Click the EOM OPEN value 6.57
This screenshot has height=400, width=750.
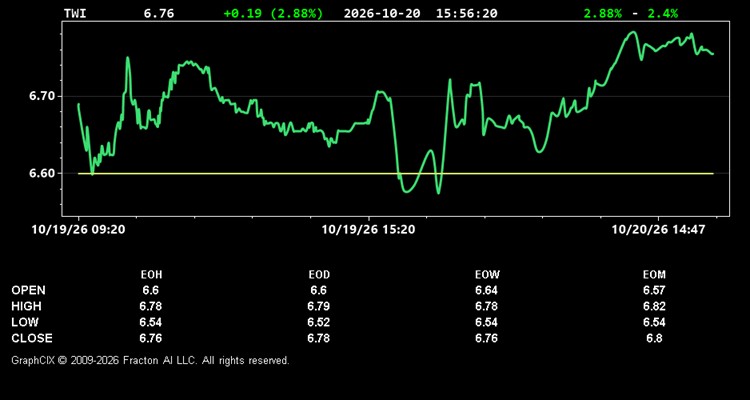654,290
